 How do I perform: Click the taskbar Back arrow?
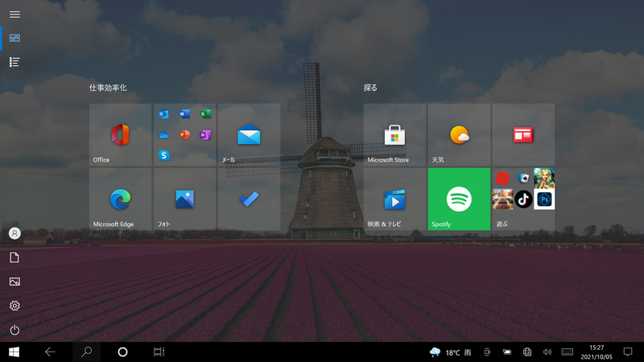pyautogui.click(x=50, y=352)
